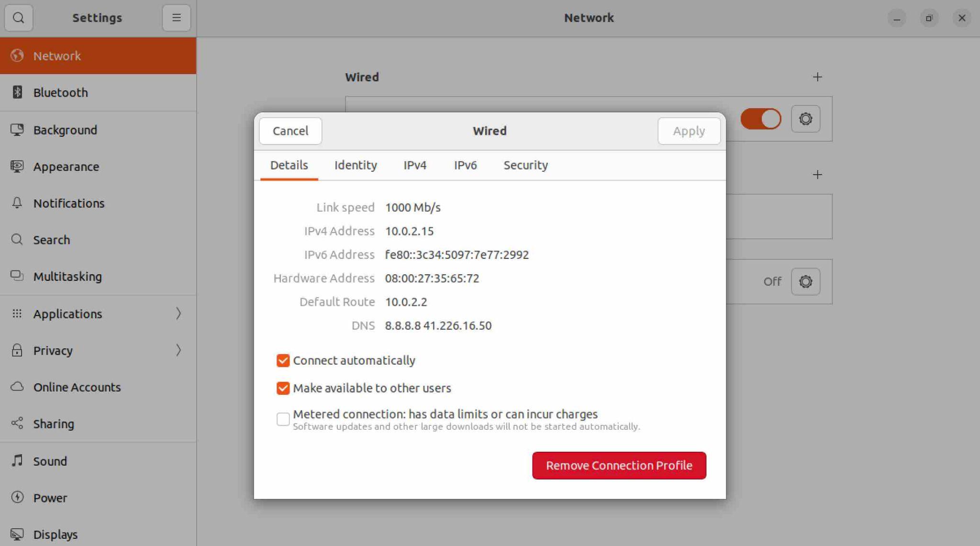
Task: Open the Settings hamburger menu
Action: click(x=176, y=18)
